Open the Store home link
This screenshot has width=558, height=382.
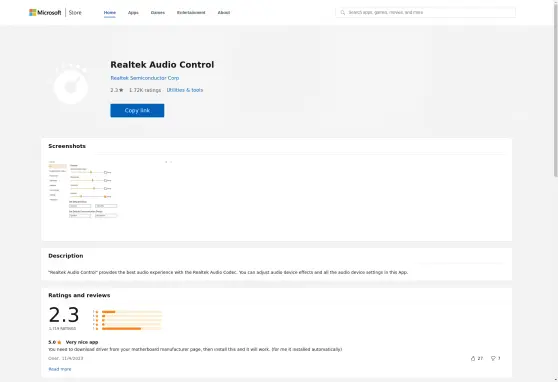pyautogui.click(x=75, y=12)
